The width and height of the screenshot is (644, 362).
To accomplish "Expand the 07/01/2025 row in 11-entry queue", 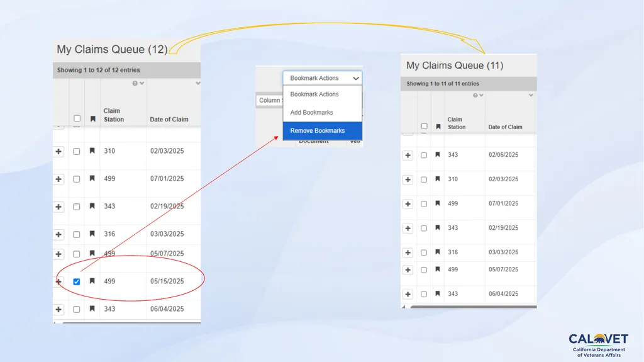I will point(408,204).
